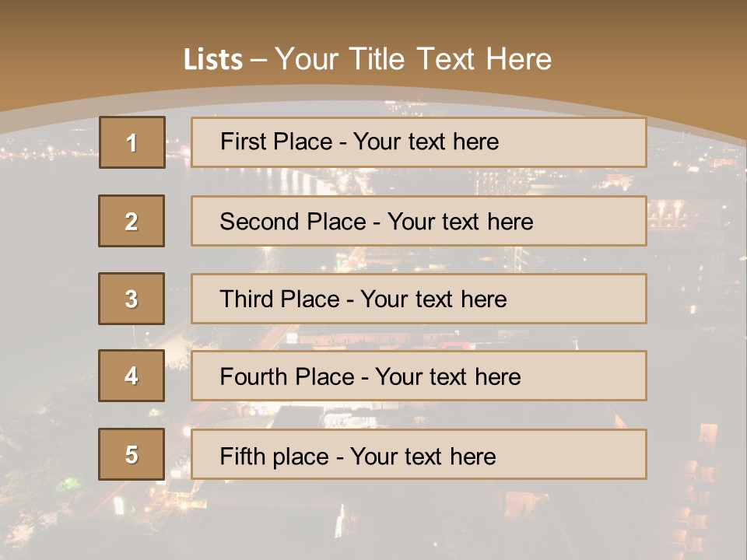The width and height of the screenshot is (747, 560).
Task: Click the number 1 box
Action: click(132, 142)
